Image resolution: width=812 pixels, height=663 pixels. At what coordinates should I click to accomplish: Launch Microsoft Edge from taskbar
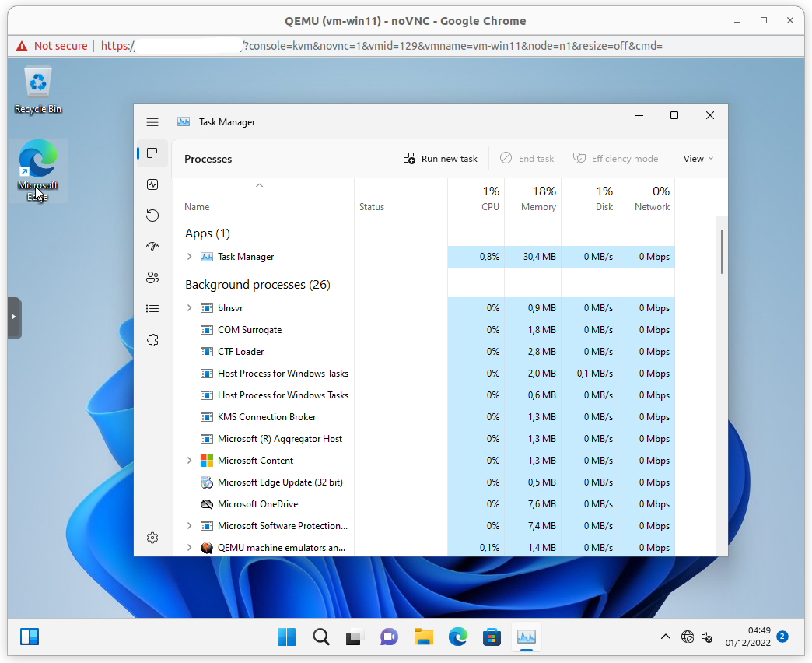coord(458,637)
